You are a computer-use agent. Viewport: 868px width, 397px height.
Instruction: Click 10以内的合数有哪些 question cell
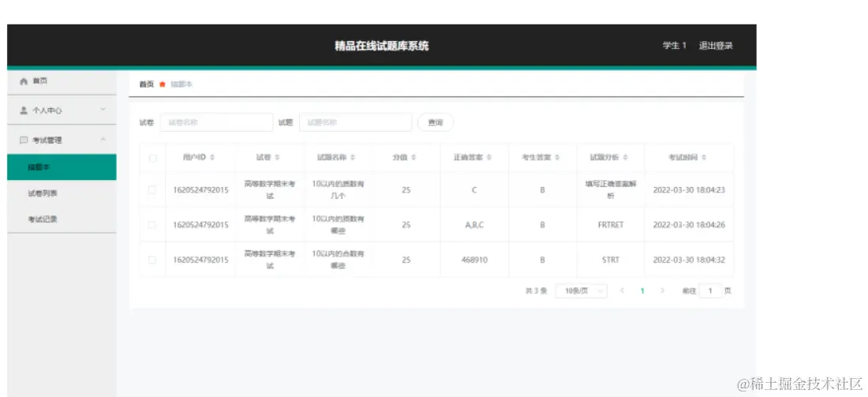338,260
